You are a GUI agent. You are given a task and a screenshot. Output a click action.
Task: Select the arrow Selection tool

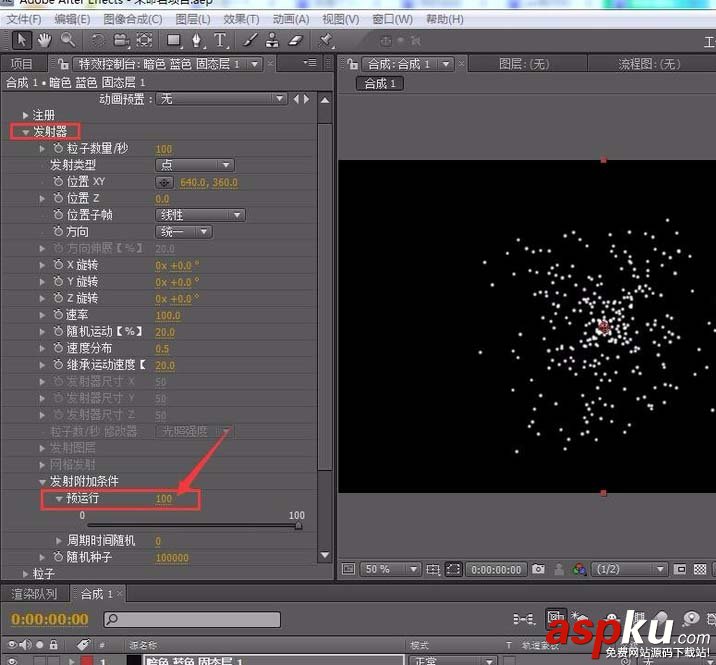(x=21, y=40)
